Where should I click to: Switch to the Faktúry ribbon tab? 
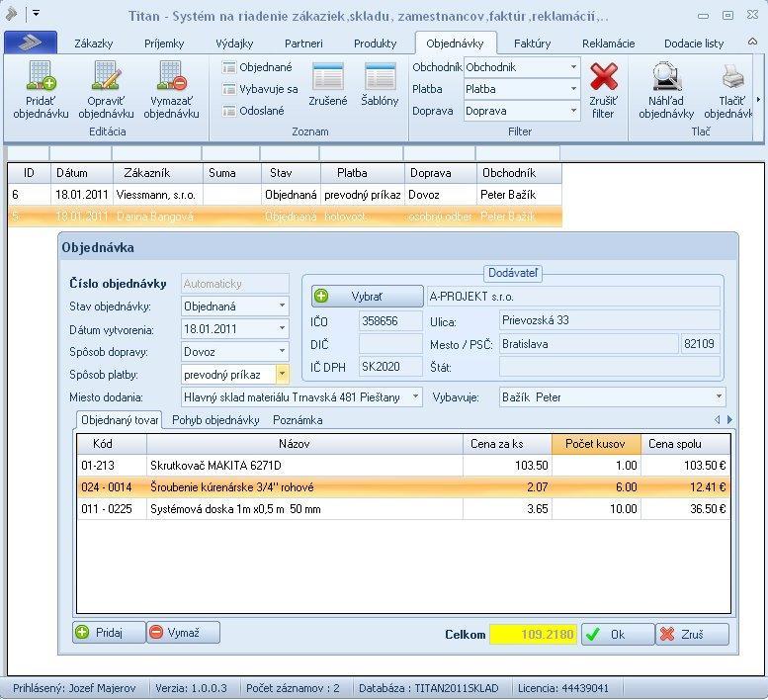533,44
